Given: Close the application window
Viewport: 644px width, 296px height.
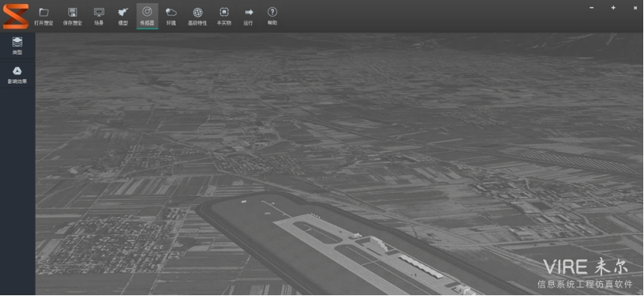Looking at the screenshot, I should tap(635, 8).
